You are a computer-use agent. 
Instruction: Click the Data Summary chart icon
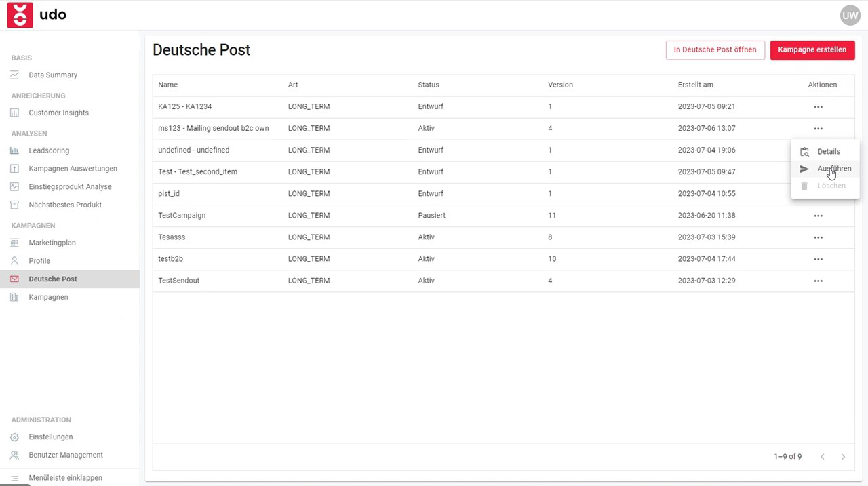pyautogui.click(x=14, y=75)
